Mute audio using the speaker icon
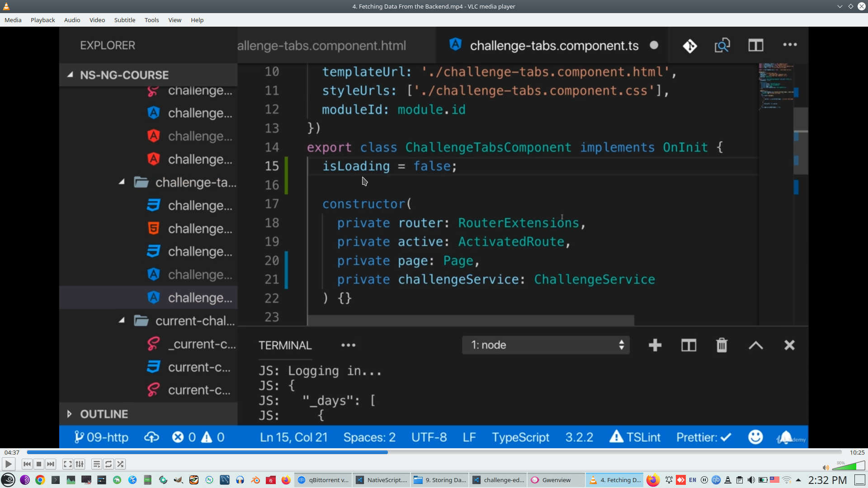This screenshot has height=488, width=868. pos(826,468)
